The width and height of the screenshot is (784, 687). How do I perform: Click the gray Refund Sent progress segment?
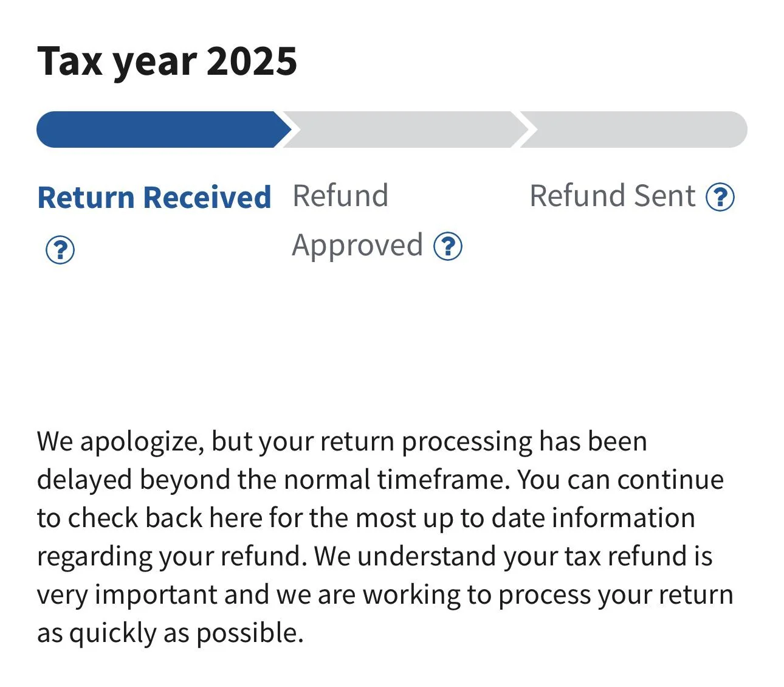(x=638, y=129)
